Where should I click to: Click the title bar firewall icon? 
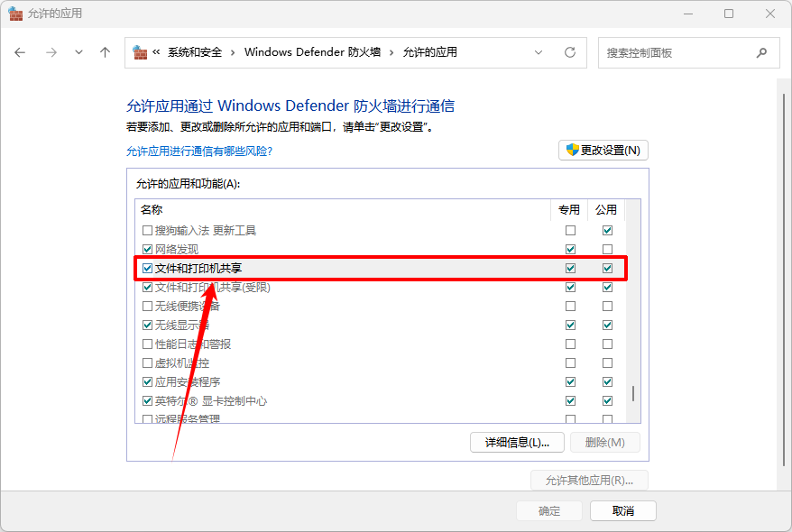15,14
